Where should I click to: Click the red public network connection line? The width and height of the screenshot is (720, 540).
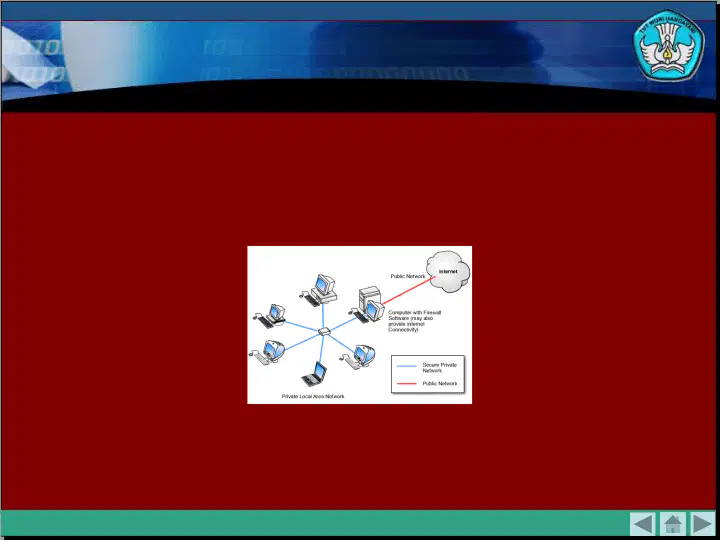pyautogui.click(x=409, y=290)
